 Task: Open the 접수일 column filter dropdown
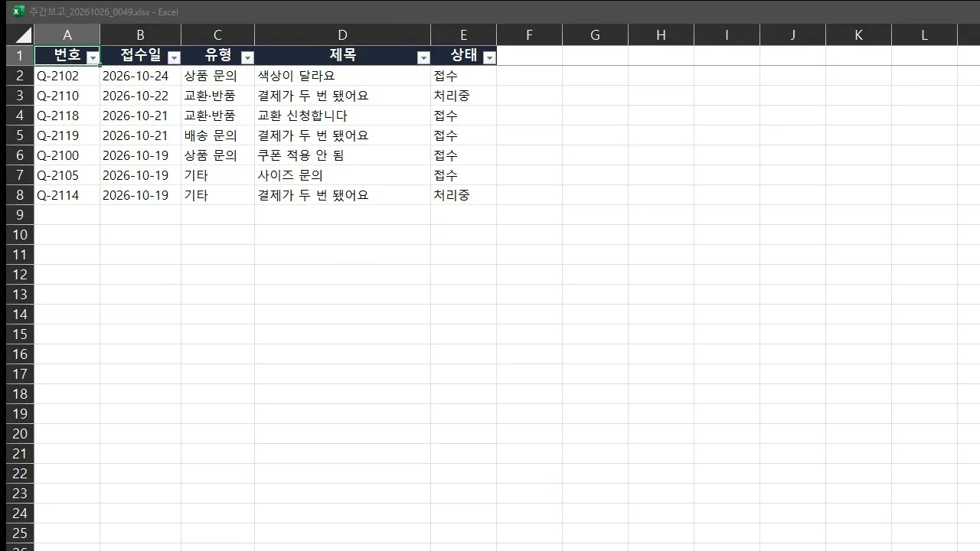pyautogui.click(x=174, y=57)
